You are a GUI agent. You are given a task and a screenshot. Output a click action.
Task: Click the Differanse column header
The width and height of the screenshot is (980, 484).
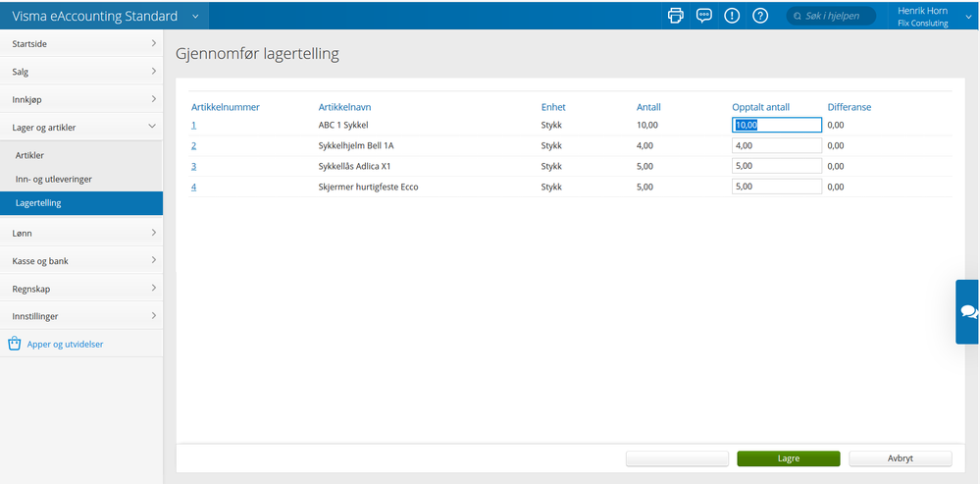pyautogui.click(x=850, y=107)
